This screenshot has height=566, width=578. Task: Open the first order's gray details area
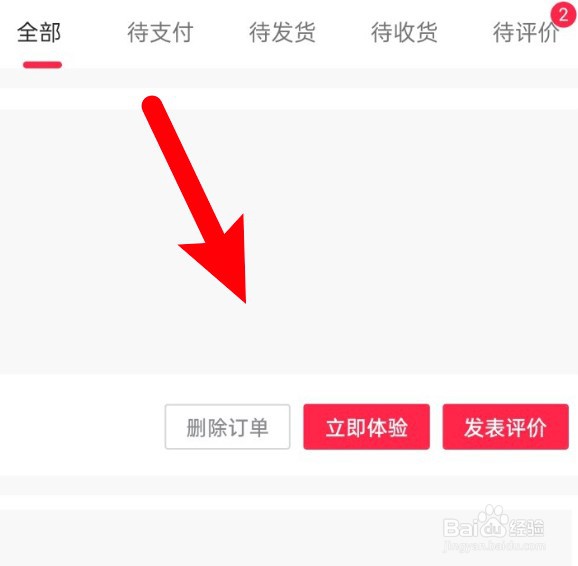(x=289, y=242)
